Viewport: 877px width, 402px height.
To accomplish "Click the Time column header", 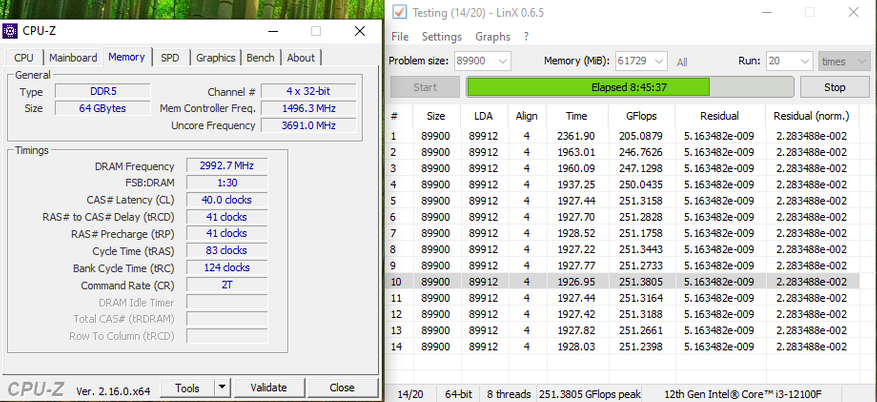I will tap(577, 116).
